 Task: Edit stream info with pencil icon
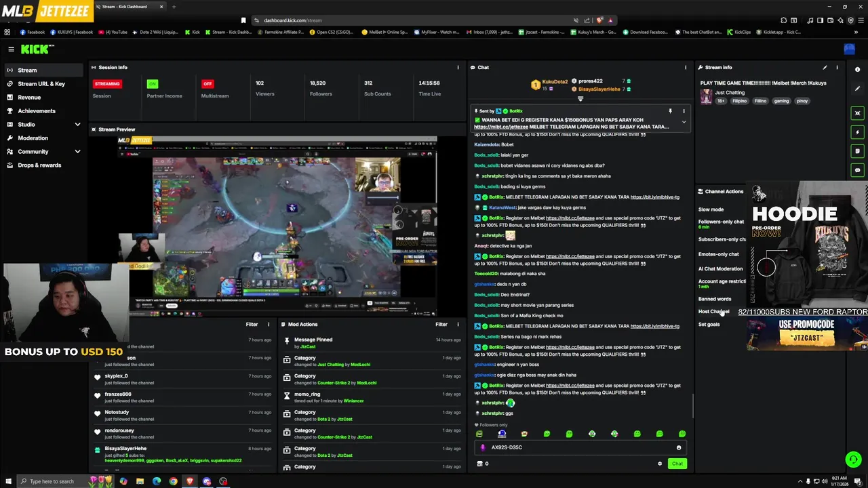825,67
